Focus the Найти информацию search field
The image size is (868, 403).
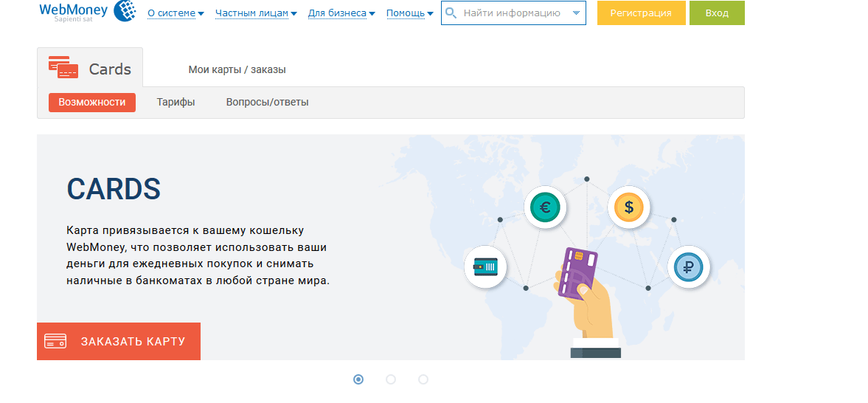tap(513, 13)
